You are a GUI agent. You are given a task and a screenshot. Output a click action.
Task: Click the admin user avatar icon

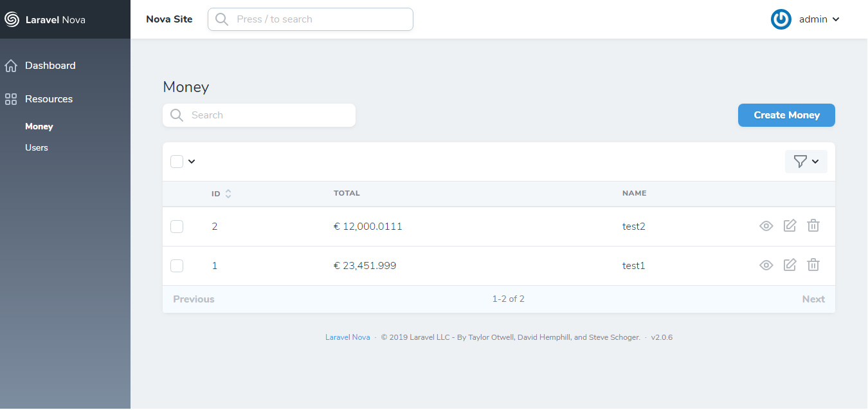[x=781, y=19]
